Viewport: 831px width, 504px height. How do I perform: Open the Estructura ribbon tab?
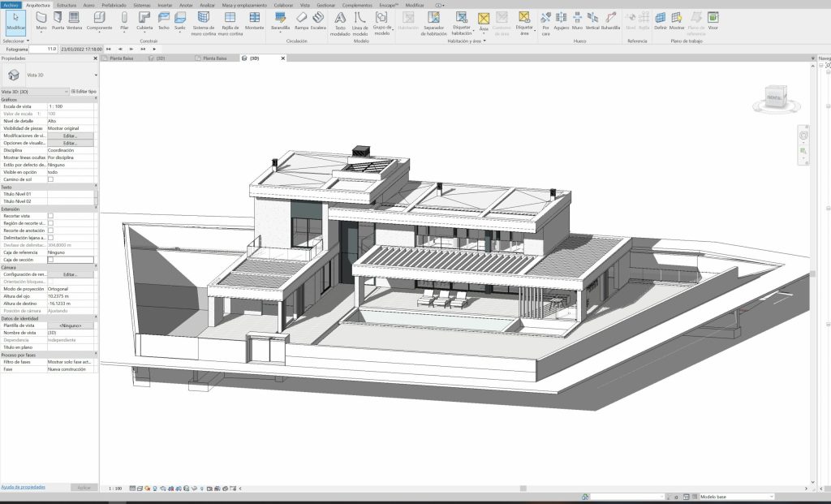pyautogui.click(x=67, y=5)
